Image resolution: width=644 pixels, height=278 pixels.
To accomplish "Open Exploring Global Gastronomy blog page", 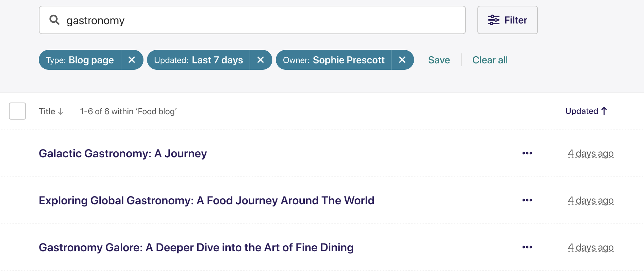I will [206, 200].
